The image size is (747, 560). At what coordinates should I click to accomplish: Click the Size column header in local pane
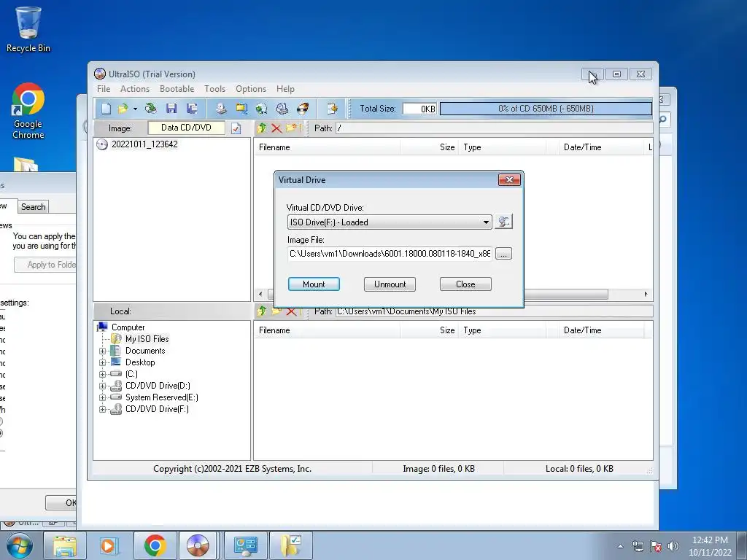(x=429, y=330)
